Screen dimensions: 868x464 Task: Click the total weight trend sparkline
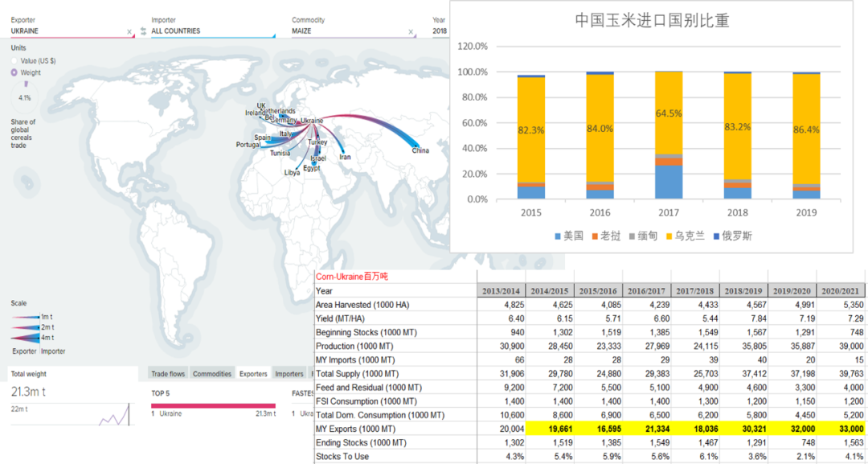[114, 414]
